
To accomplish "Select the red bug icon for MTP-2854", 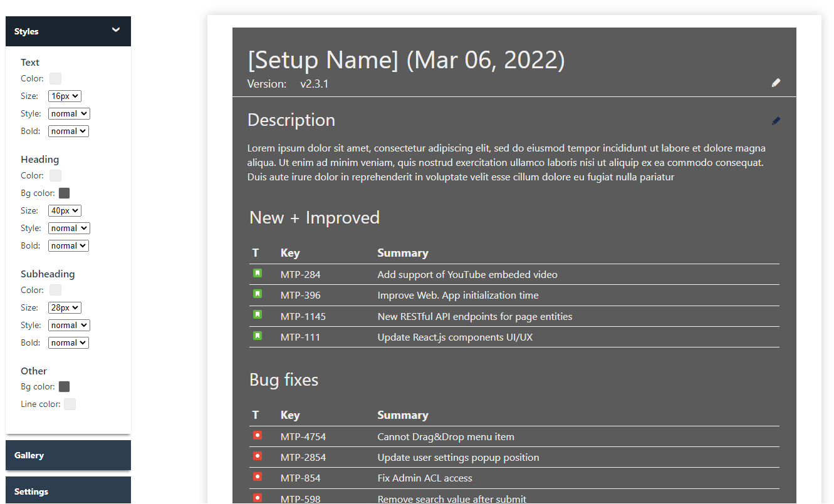I will [x=258, y=456].
